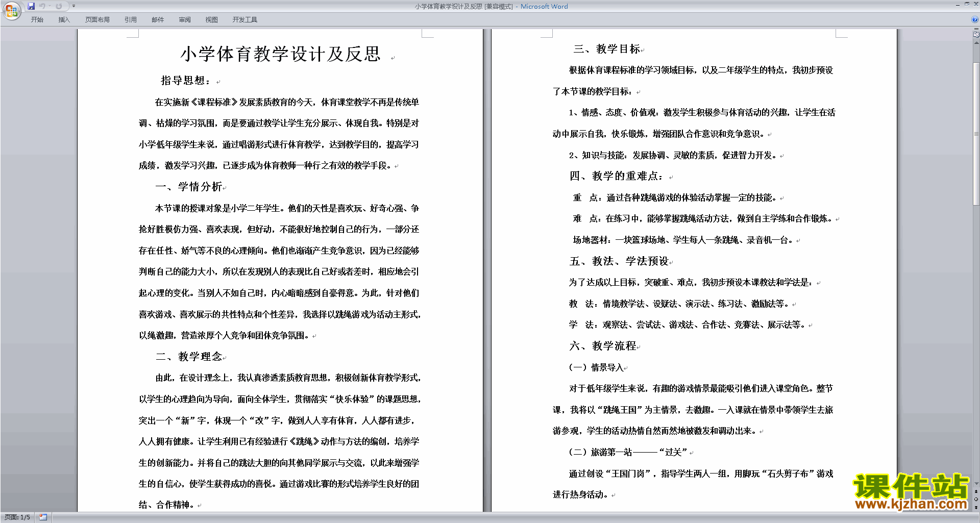Click the heading 指导思想：
Image resolution: width=980 pixels, height=523 pixels.
[x=186, y=81]
